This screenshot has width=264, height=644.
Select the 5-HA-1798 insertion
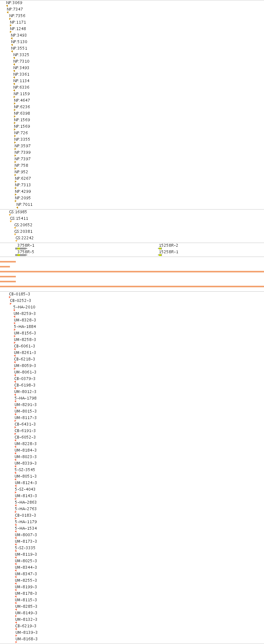pyautogui.click(x=25, y=398)
